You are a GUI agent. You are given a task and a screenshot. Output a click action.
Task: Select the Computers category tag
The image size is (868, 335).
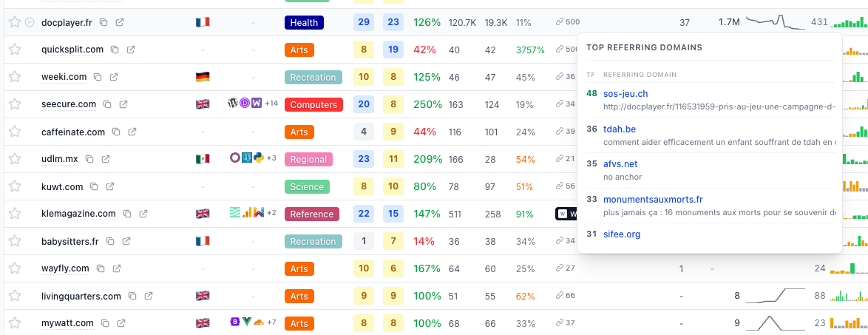coord(314,105)
